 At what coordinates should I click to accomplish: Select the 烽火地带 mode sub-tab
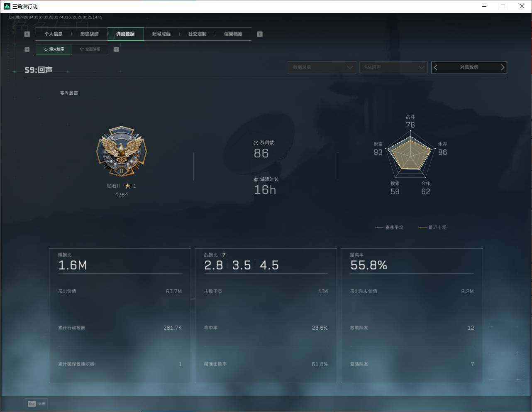click(54, 49)
